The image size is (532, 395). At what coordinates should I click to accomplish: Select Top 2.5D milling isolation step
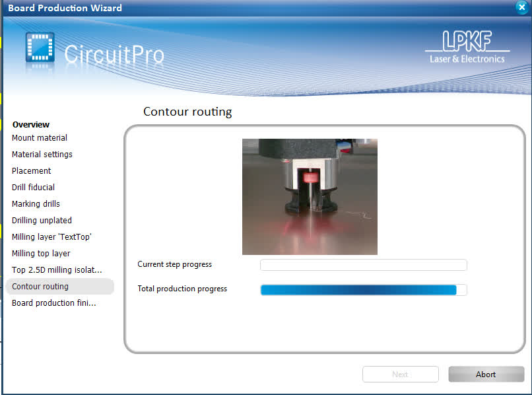pyautogui.click(x=57, y=270)
